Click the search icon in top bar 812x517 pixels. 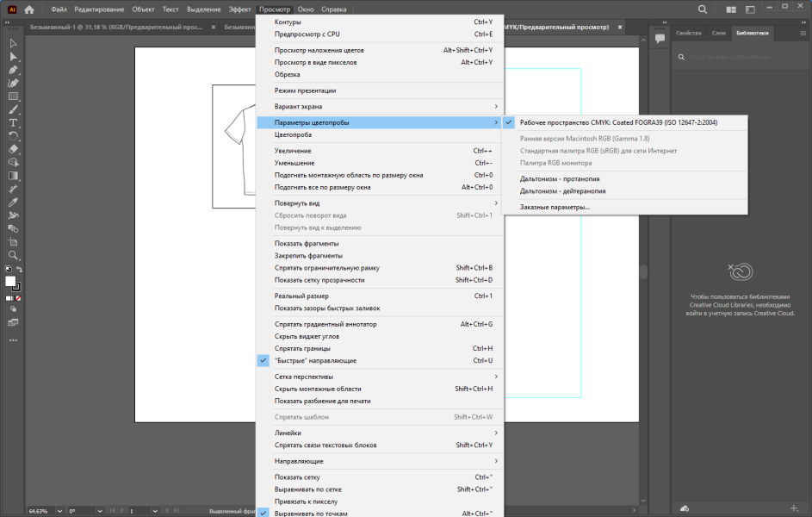(703, 9)
